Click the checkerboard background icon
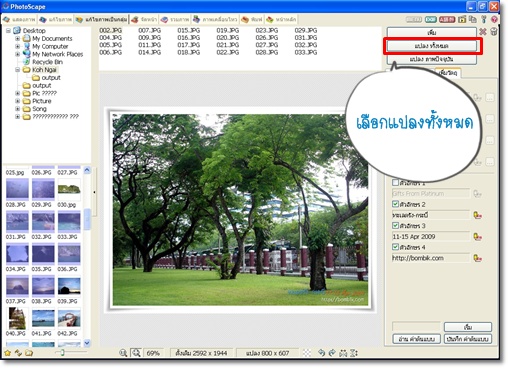The width and height of the screenshot is (508, 368). (x=307, y=353)
